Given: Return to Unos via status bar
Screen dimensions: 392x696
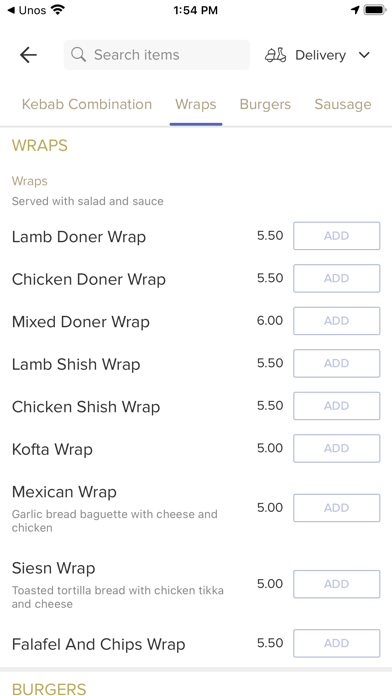Looking at the screenshot, I should point(27,10).
